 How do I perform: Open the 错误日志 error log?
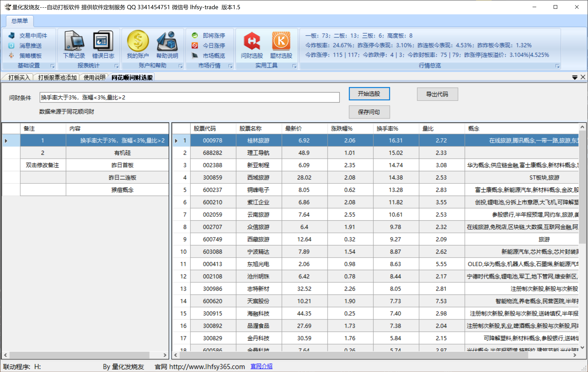tap(103, 44)
